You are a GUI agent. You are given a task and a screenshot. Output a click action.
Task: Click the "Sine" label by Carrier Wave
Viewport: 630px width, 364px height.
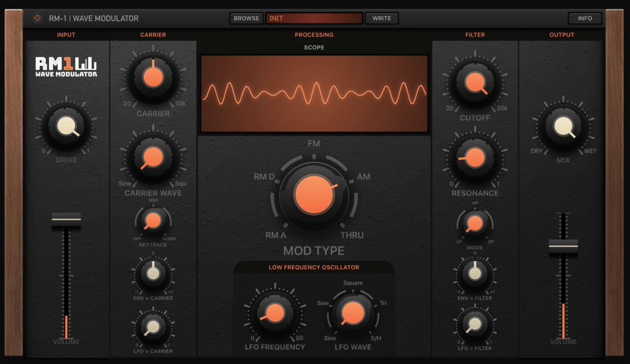coord(125,184)
